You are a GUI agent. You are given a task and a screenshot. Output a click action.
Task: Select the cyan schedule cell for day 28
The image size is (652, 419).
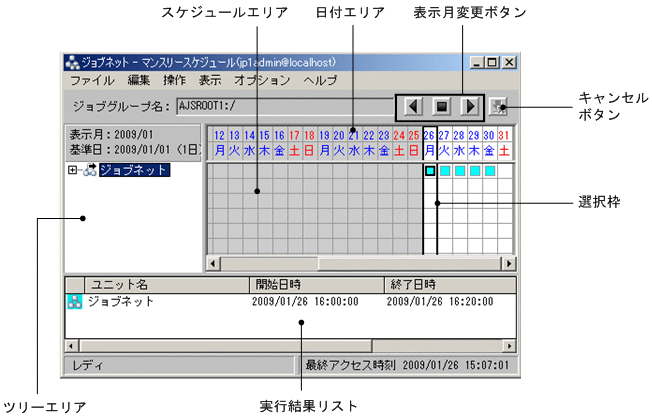click(460, 171)
